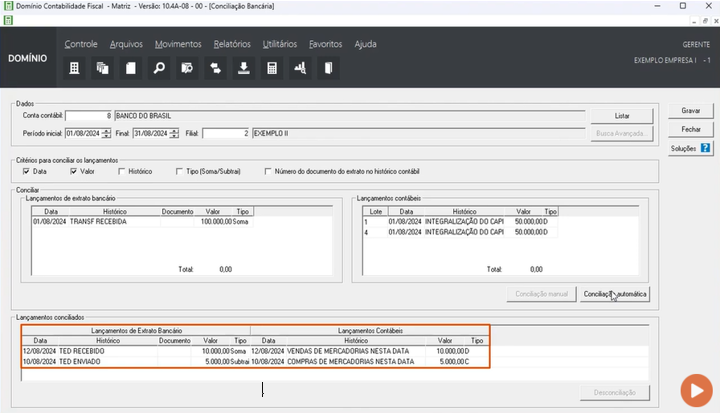Screen dimensions: 722x415
Task: Enable the Histórico criteria checkbox
Action: click(x=119, y=171)
